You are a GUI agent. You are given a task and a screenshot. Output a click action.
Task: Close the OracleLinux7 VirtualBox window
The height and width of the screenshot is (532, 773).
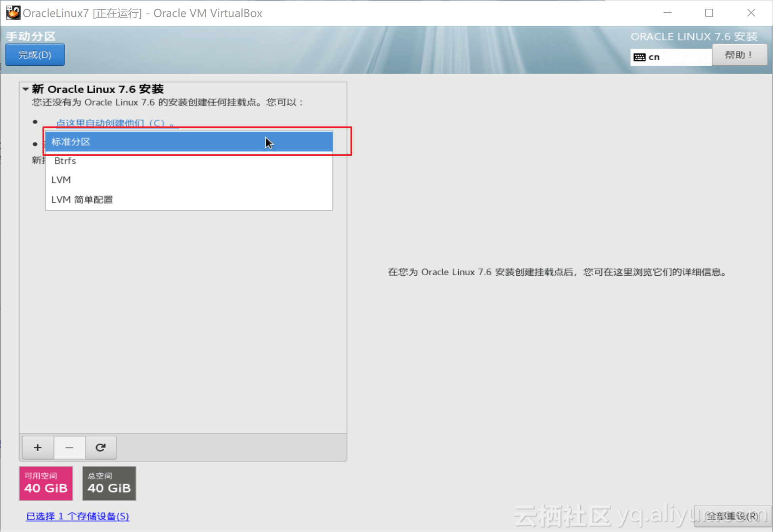pyautogui.click(x=751, y=13)
